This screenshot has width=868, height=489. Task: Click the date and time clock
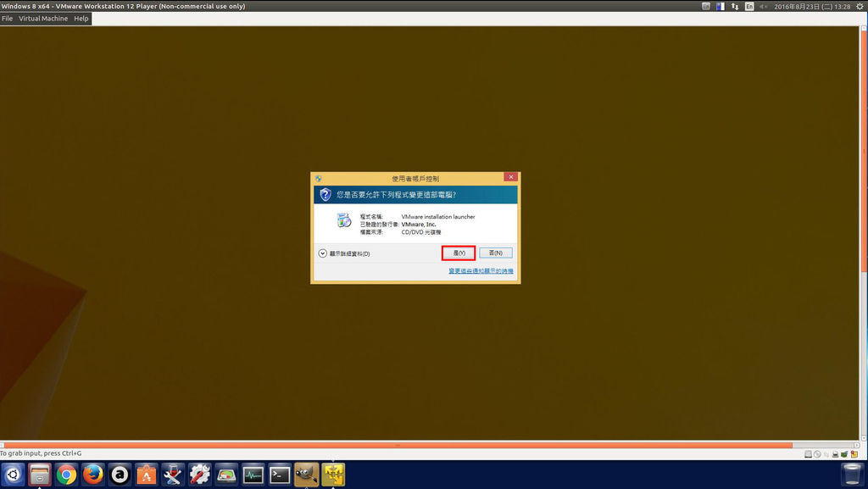[x=812, y=7]
